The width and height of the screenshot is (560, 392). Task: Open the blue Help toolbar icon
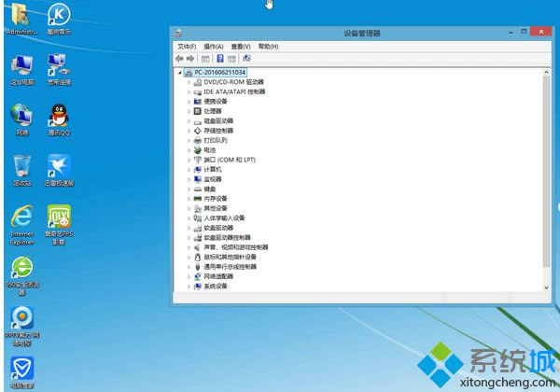click(x=220, y=59)
